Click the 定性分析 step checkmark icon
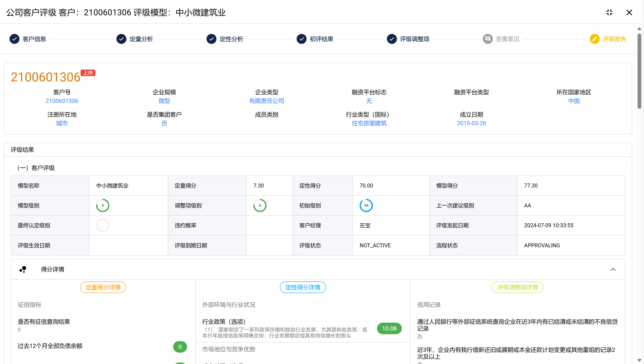Image resolution: width=644 pixels, height=364 pixels. tap(211, 39)
